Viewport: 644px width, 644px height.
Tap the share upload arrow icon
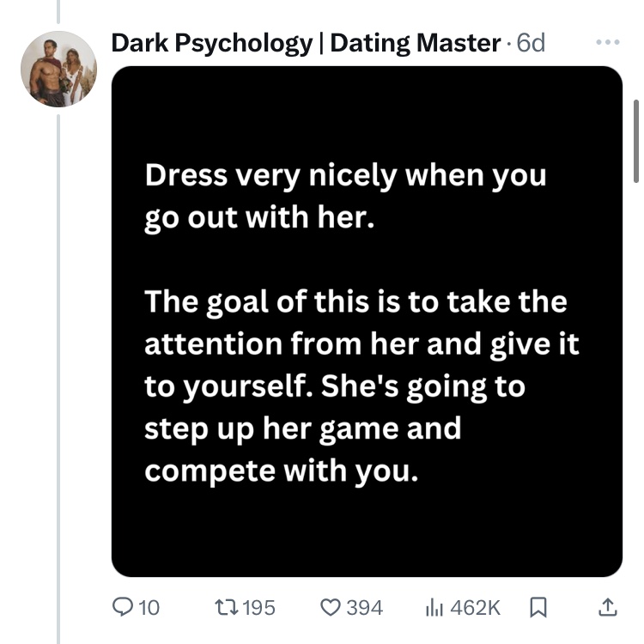[x=606, y=607]
